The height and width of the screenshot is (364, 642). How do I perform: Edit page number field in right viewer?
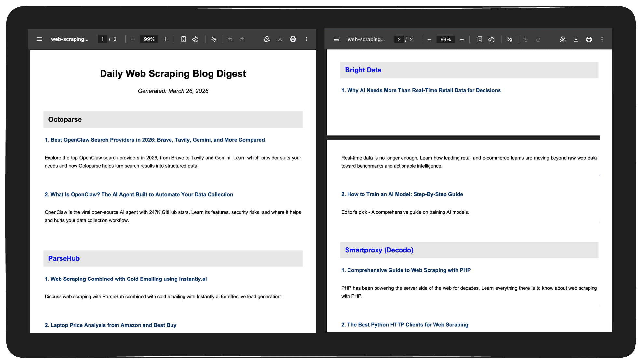399,39
